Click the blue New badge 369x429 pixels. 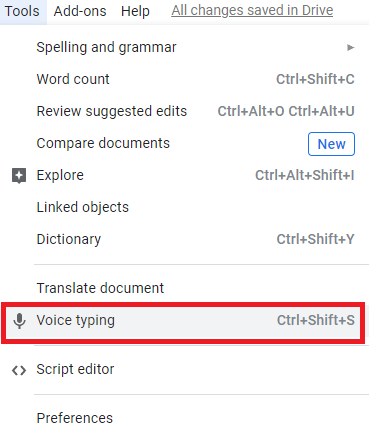pyautogui.click(x=331, y=144)
